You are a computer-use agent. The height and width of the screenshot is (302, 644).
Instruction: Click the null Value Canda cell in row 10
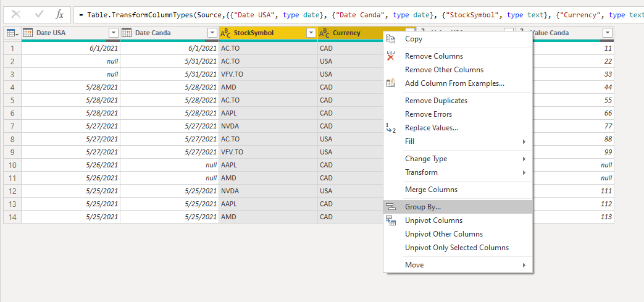tap(573, 165)
